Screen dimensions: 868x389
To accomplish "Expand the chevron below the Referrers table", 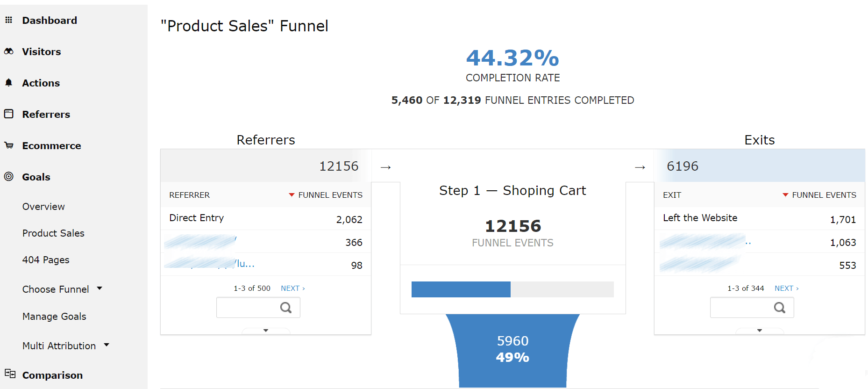I will click(266, 331).
